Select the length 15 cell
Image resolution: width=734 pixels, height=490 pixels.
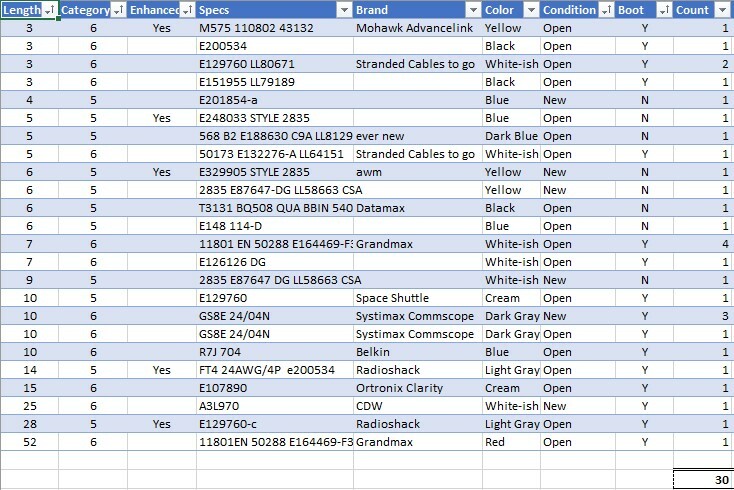pyautogui.click(x=29, y=388)
